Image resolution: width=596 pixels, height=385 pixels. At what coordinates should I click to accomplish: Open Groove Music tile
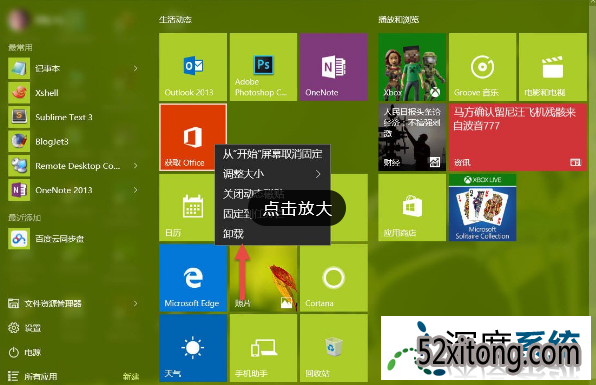482,67
